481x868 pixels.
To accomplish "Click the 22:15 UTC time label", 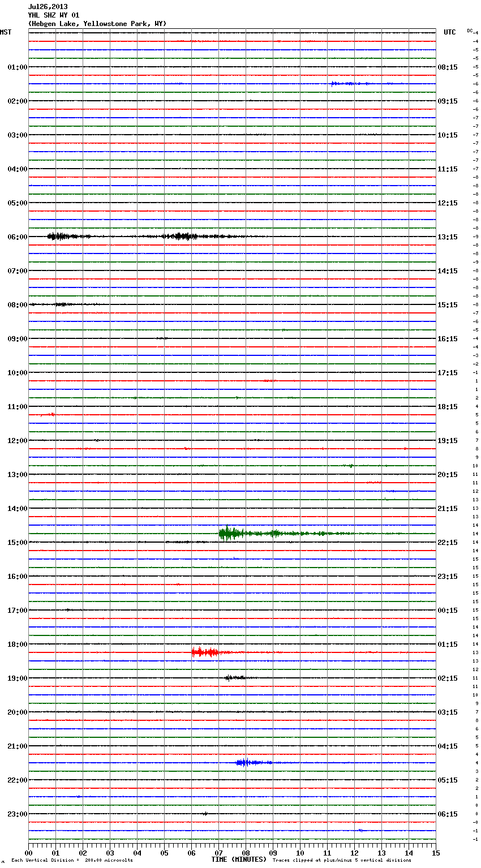I will [x=448, y=543].
